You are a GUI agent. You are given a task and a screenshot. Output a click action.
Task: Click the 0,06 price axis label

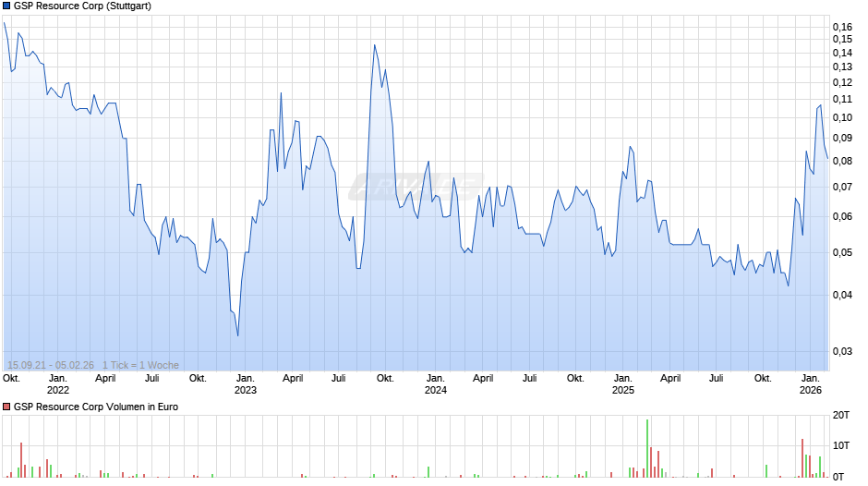coord(842,217)
